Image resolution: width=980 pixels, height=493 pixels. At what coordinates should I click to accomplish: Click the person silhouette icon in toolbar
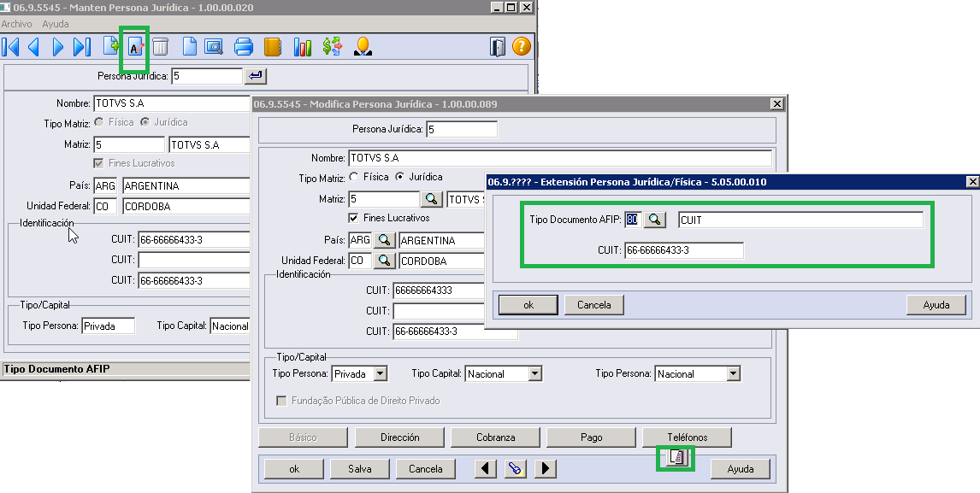(x=363, y=47)
